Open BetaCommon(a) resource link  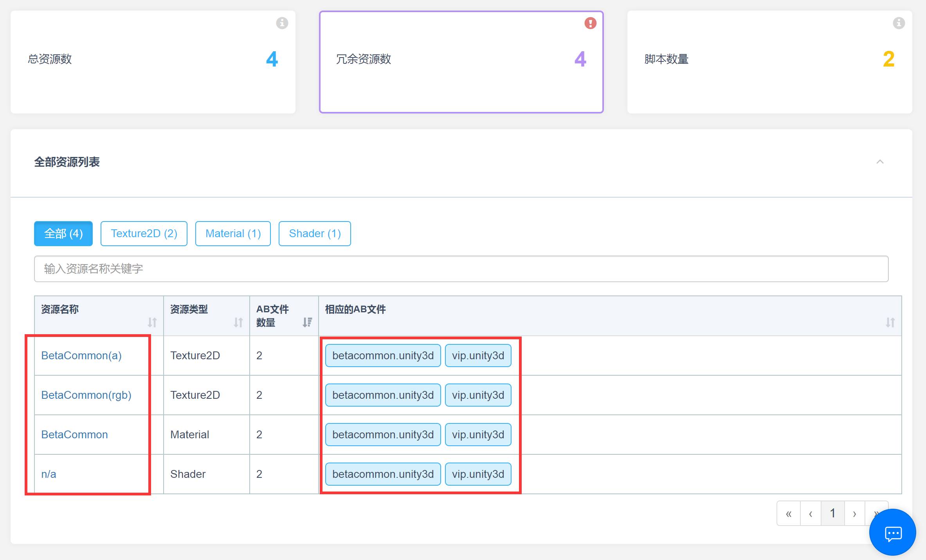[81, 356]
